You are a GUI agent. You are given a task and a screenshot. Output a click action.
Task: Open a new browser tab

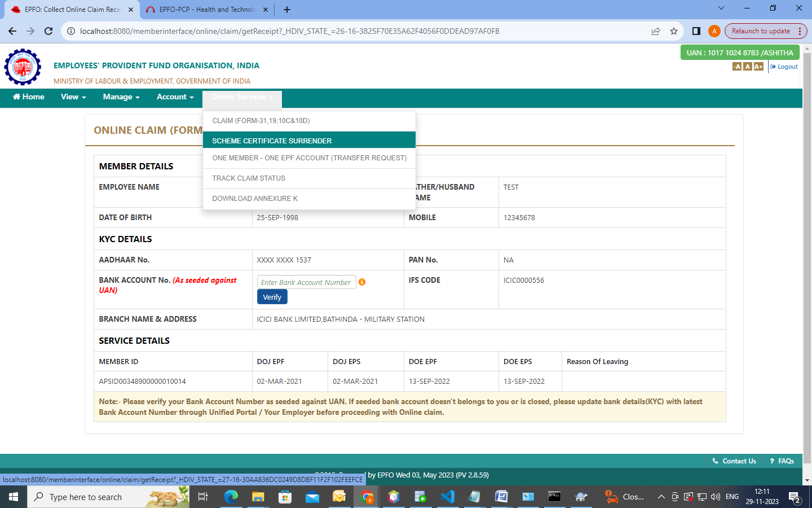click(287, 10)
